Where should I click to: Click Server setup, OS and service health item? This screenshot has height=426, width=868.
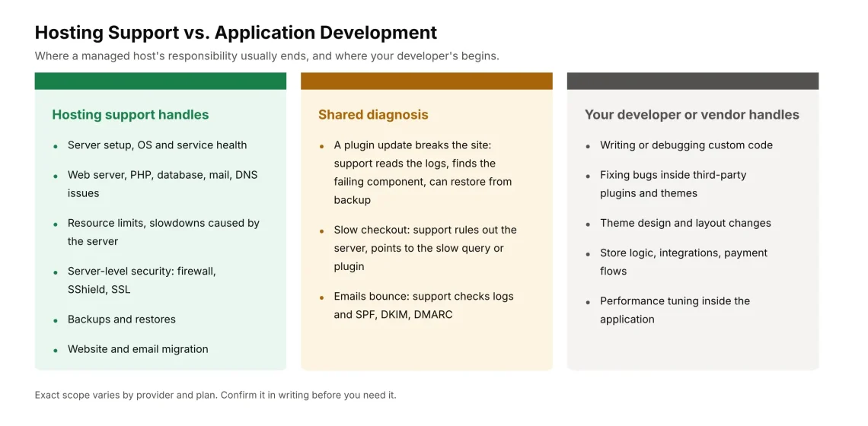(x=157, y=145)
